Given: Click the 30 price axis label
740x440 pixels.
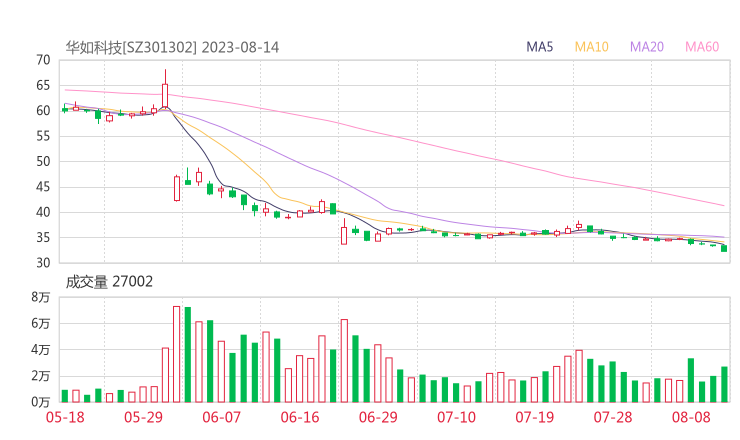Looking at the screenshot, I should pos(43,263).
